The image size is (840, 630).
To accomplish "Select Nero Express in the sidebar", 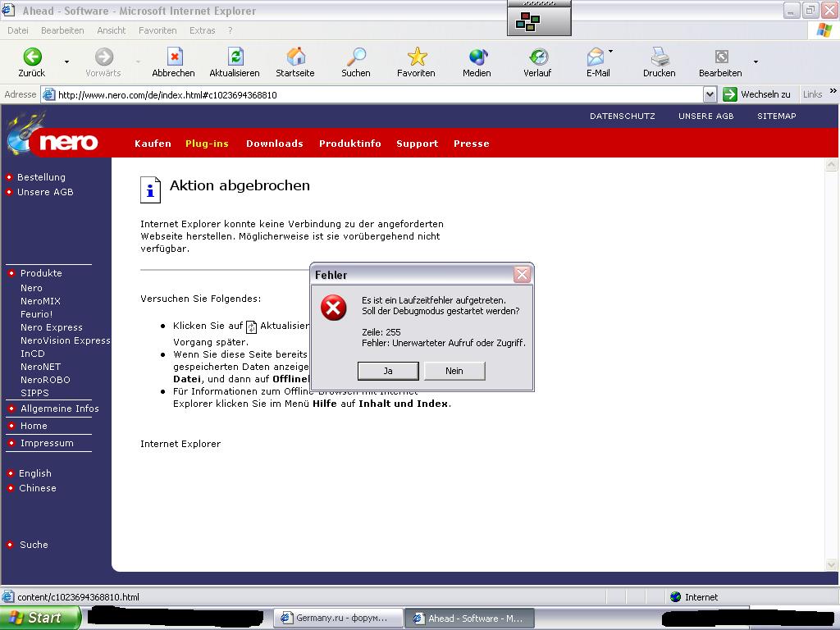I will 52,327.
